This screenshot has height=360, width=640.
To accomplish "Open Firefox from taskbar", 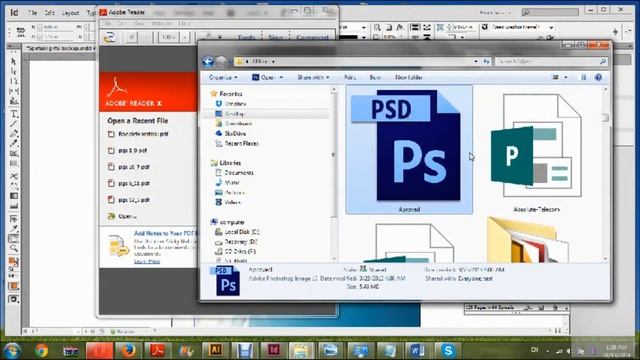I will click(129, 350).
